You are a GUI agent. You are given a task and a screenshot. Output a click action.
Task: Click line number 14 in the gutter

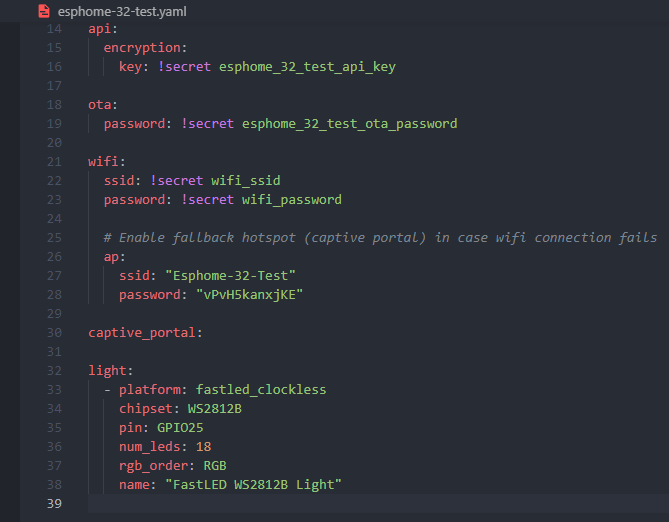54,29
